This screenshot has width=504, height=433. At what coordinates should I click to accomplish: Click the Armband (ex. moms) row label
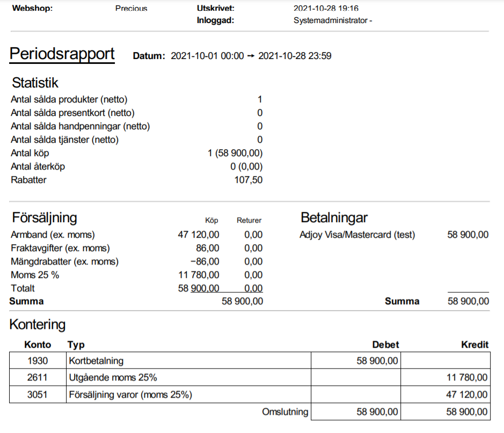53,235
